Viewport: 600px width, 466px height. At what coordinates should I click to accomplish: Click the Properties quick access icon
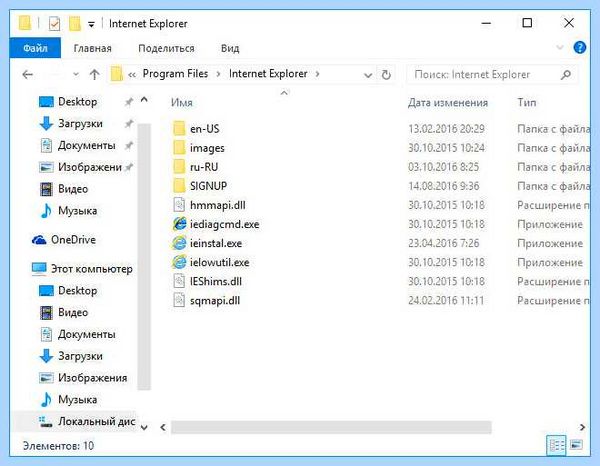pyautogui.click(x=54, y=24)
